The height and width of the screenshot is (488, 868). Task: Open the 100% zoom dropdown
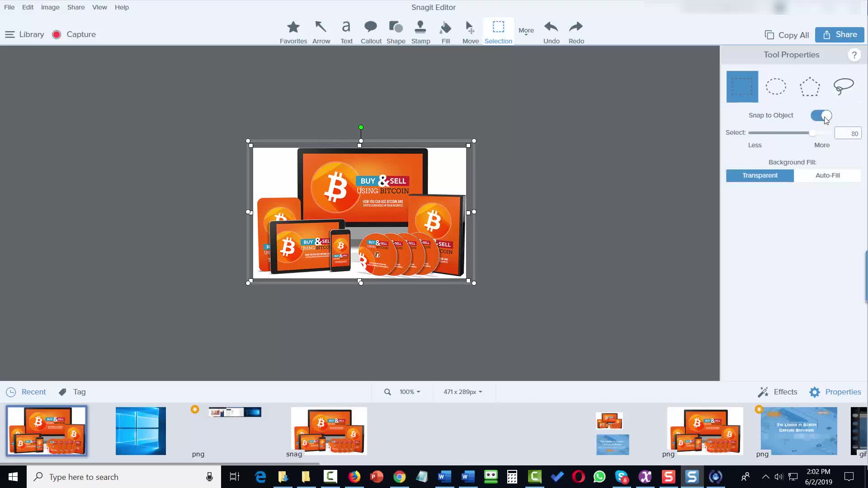tap(410, 392)
